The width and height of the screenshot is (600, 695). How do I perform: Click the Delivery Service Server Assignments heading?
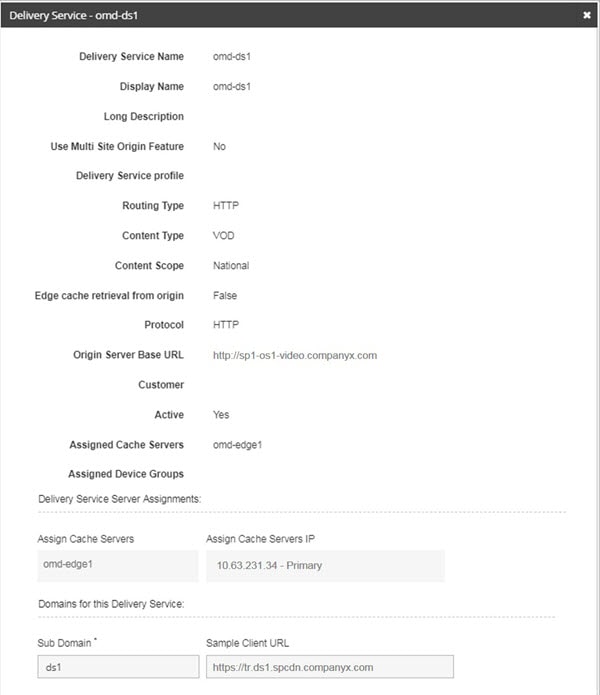click(x=120, y=499)
